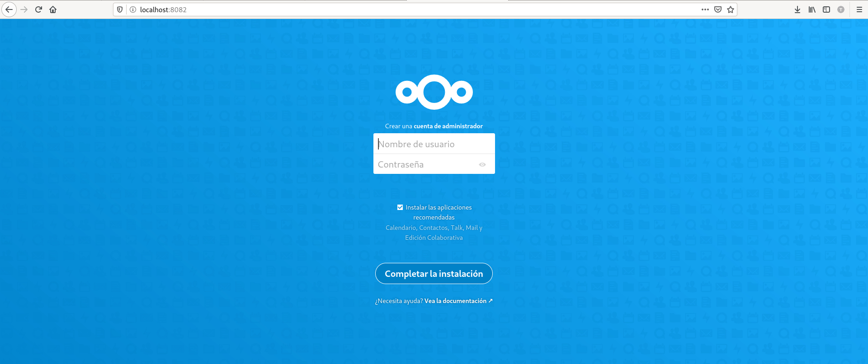Uncheck Instalar las aplicaciones recomendadas
The height and width of the screenshot is (364, 868).
400,207
